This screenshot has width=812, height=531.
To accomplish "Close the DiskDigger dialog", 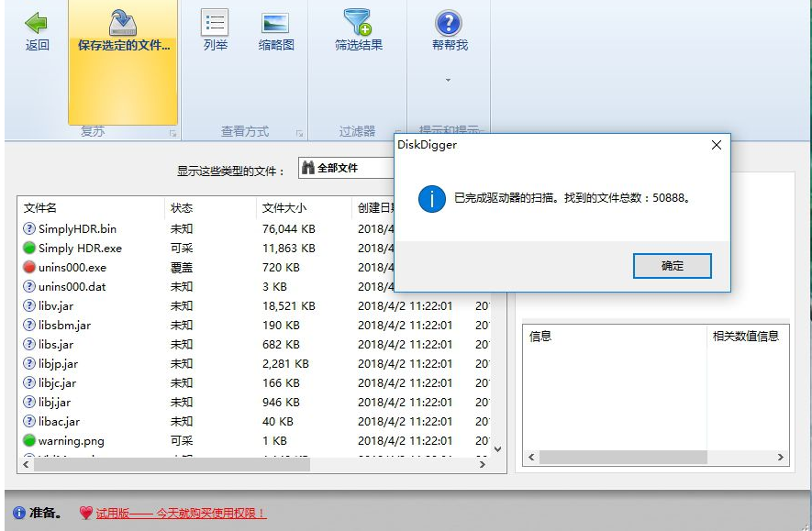I will pos(717,145).
